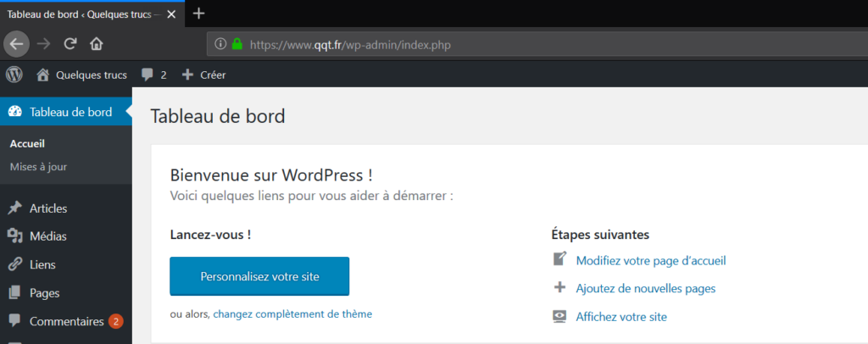Open the comment bubble icon in admin bar
Viewport: 868px width, 344px height.
tap(148, 75)
